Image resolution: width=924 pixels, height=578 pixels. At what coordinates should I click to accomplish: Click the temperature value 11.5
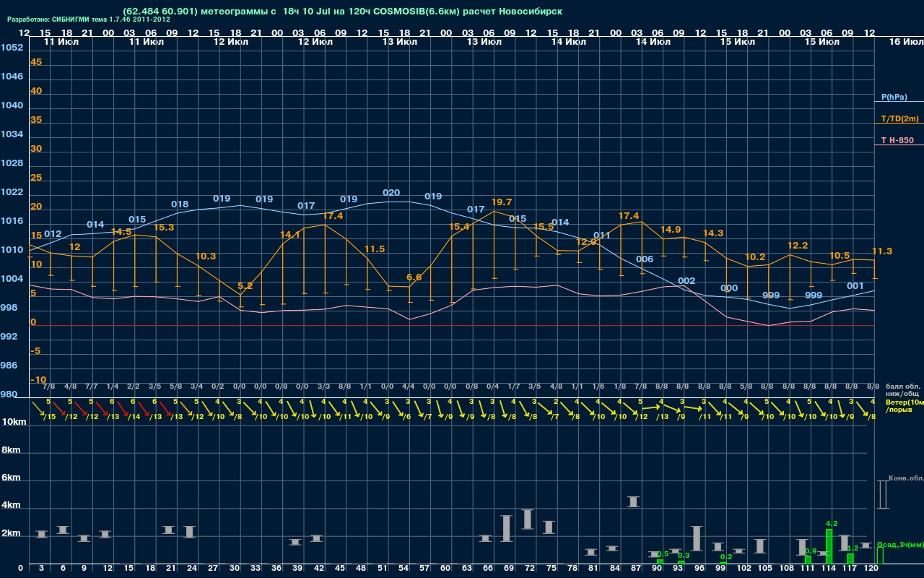(375, 249)
